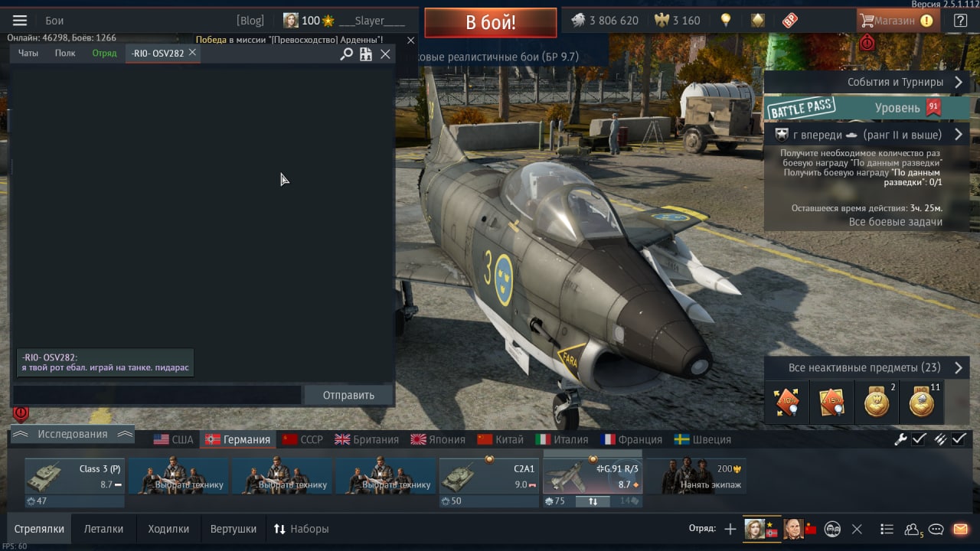Leave the squad with the X icon
This screenshot has width=980, height=551.
pyautogui.click(x=857, y=529)
